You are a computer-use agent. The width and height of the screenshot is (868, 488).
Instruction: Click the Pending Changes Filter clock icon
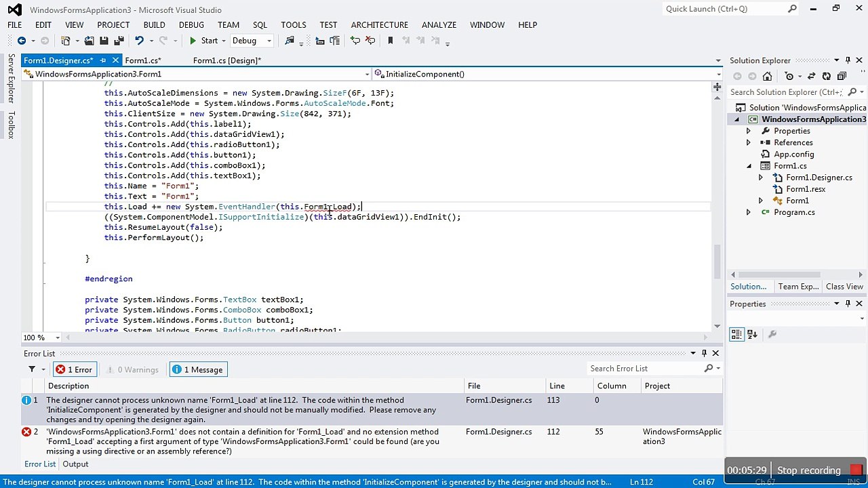point(789,76)
